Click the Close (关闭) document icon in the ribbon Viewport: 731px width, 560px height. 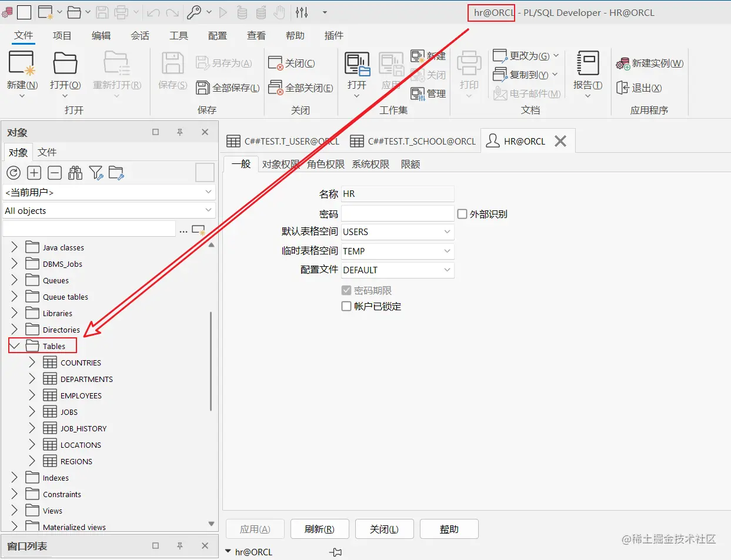275,63
